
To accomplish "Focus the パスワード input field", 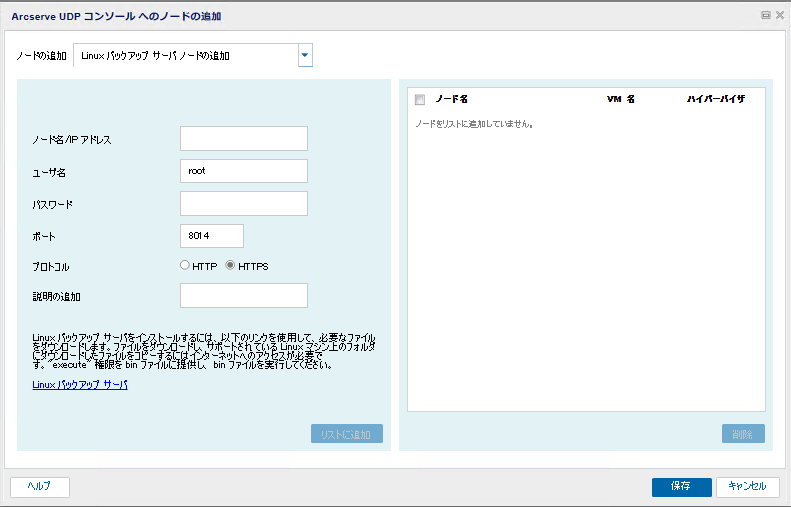I will pos(244,204).
